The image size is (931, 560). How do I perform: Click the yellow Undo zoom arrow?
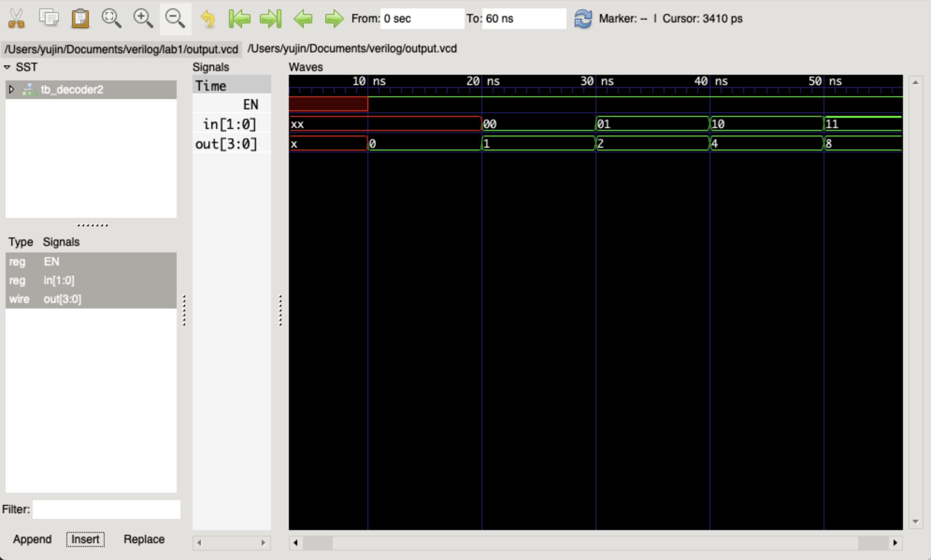(x=208, y=19)
